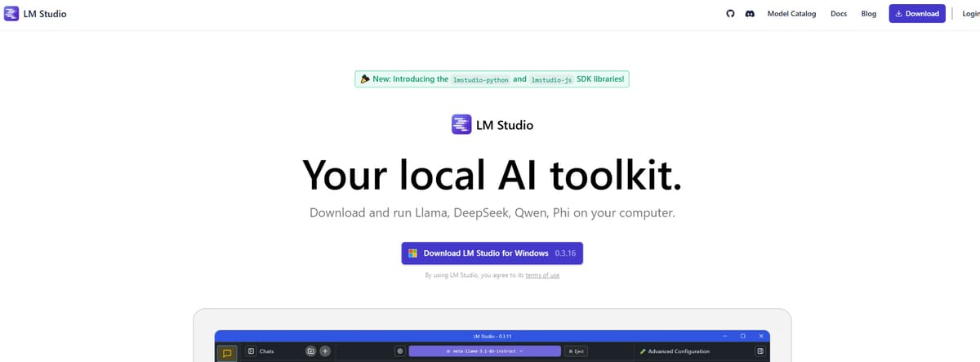Click Download LM Studio for Windows button
This screenshot has height=362, width=980.
coord(492,253)
